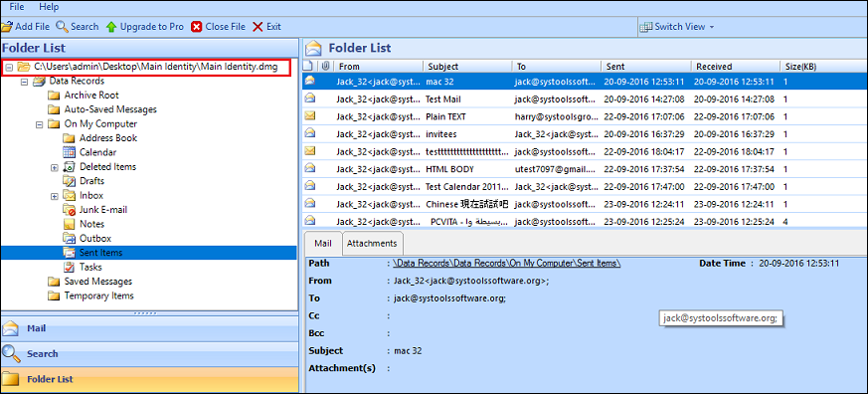Select Saved Messages folder
The height and width of the screenshot is (394, 868).
pos(98,282)
